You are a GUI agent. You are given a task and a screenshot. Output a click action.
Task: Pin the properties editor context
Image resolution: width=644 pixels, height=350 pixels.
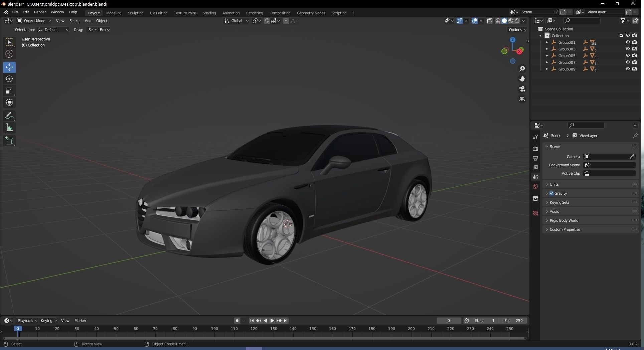635,136
